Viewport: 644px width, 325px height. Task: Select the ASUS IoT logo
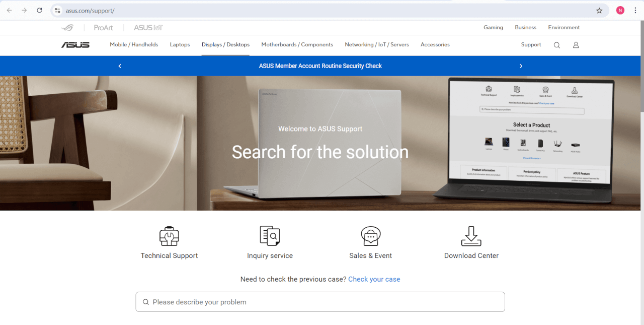coord(147,27)
